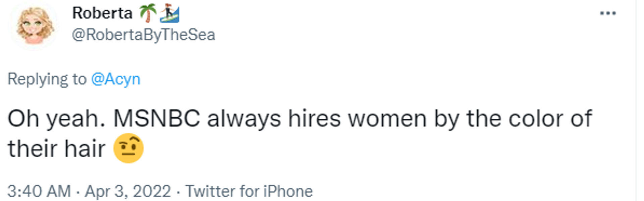
Task: Click the raised-eyebrow emoji in the tweet
Action: click(x=128, y=148)
